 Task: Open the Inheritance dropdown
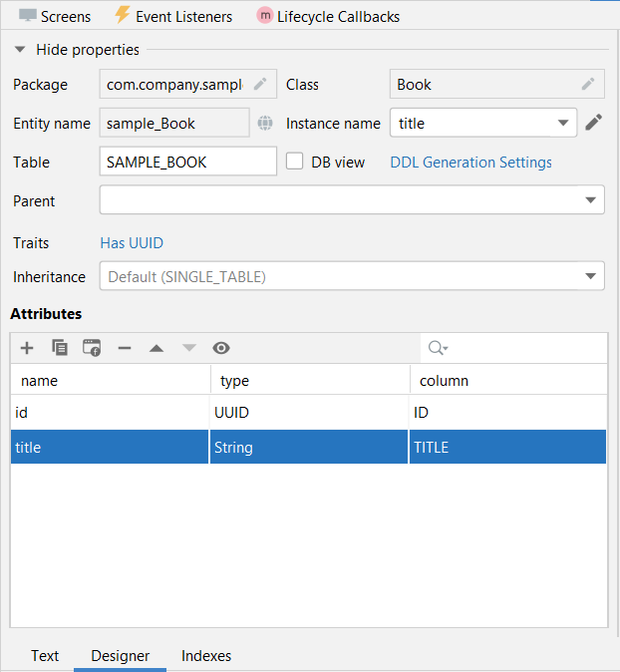(x=590, y=276)
